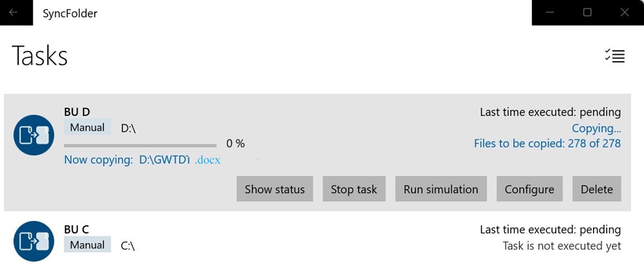
Task: Configure the BU D task
Action: [x=530, y=189]
